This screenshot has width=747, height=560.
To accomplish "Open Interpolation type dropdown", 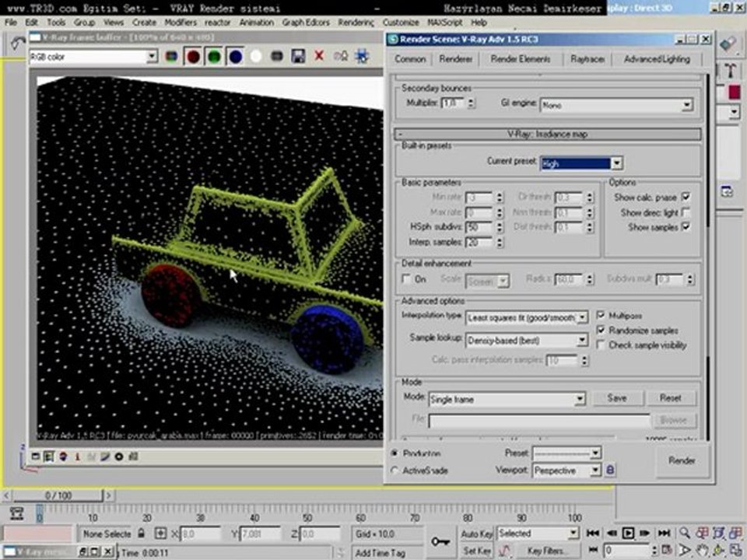I will (527, 317).
